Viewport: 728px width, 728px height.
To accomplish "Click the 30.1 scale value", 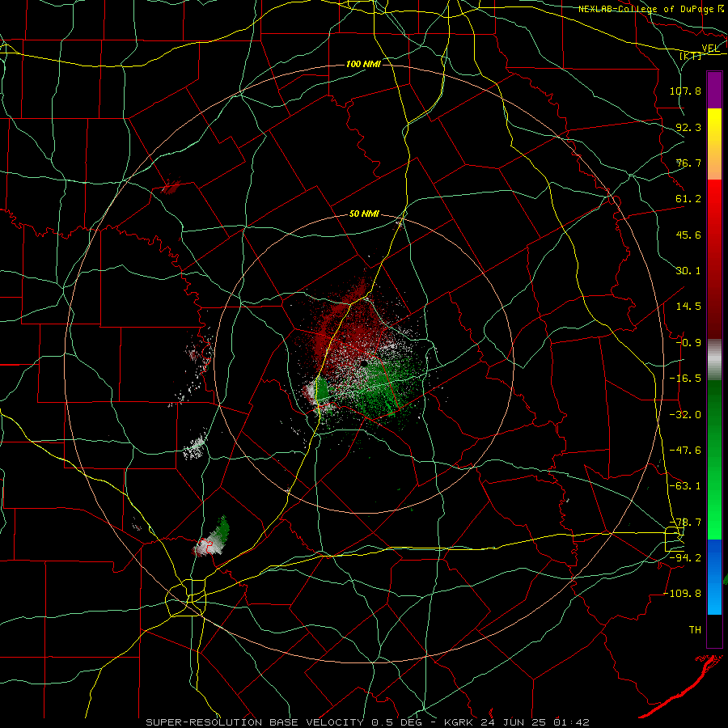I will tap(688, 271).
